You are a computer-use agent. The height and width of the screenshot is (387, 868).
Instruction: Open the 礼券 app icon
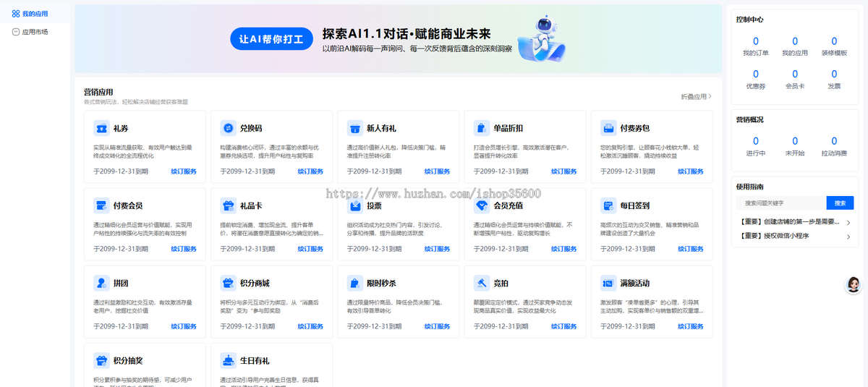tap(101, 128)
